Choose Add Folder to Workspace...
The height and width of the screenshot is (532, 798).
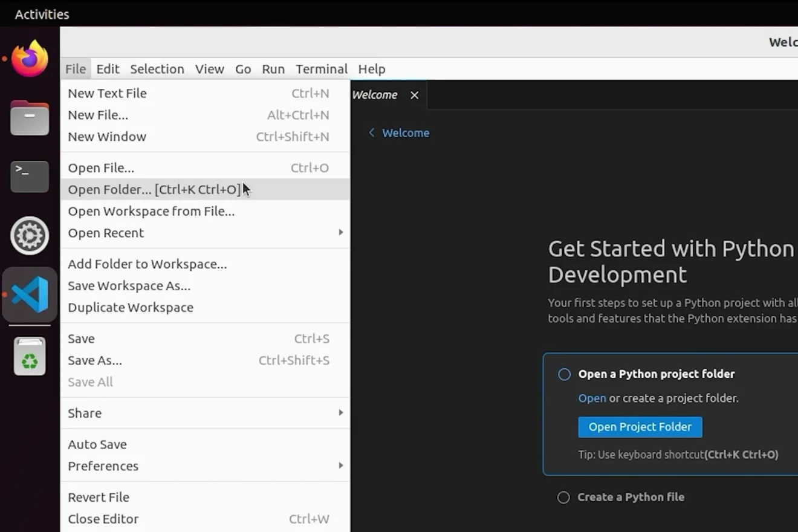click(x=205, y=264)
